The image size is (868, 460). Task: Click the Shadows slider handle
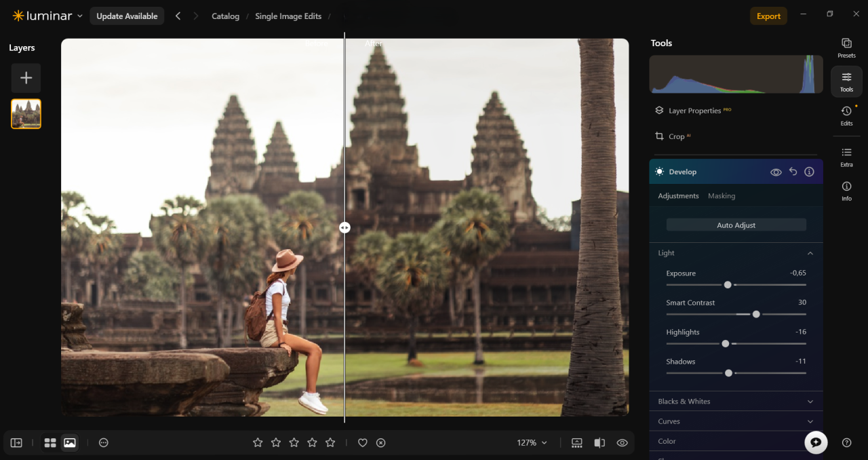pyautogui.click(x=728, y=373)
